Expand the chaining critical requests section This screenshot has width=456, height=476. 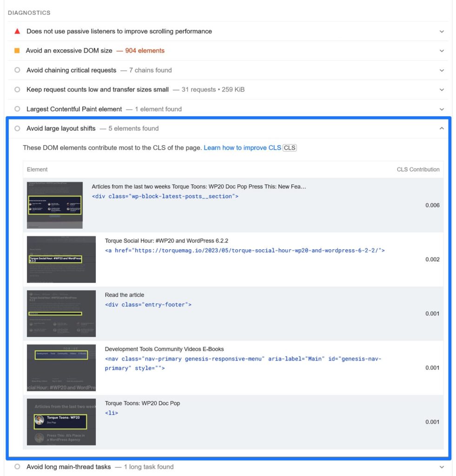tap(442, 70)
